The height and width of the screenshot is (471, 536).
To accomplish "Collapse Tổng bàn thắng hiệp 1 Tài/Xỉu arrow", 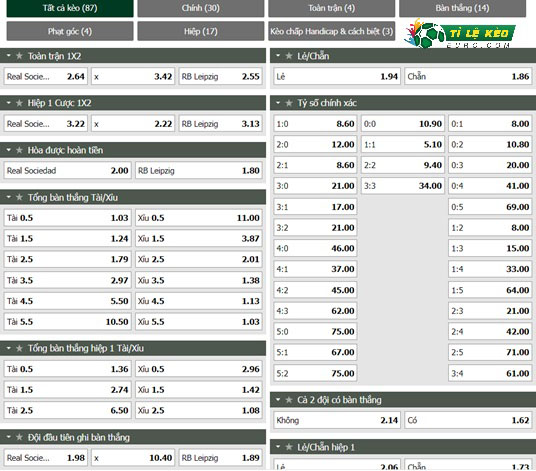I will (9, 348).
